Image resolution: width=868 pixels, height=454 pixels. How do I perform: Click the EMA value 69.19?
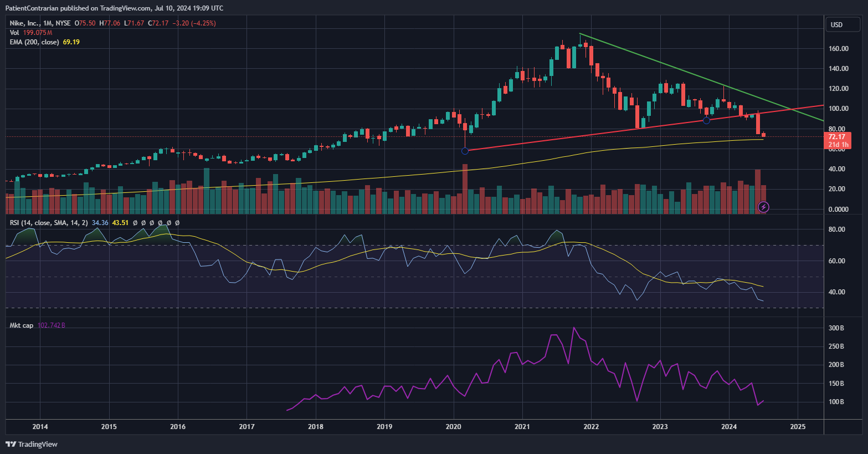[x=71, y=42]
